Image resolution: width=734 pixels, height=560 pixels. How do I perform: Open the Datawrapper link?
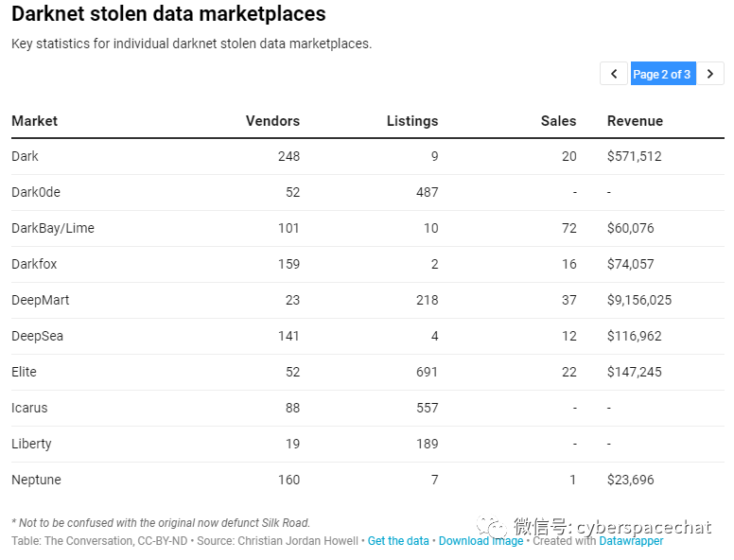pos(631,541)
